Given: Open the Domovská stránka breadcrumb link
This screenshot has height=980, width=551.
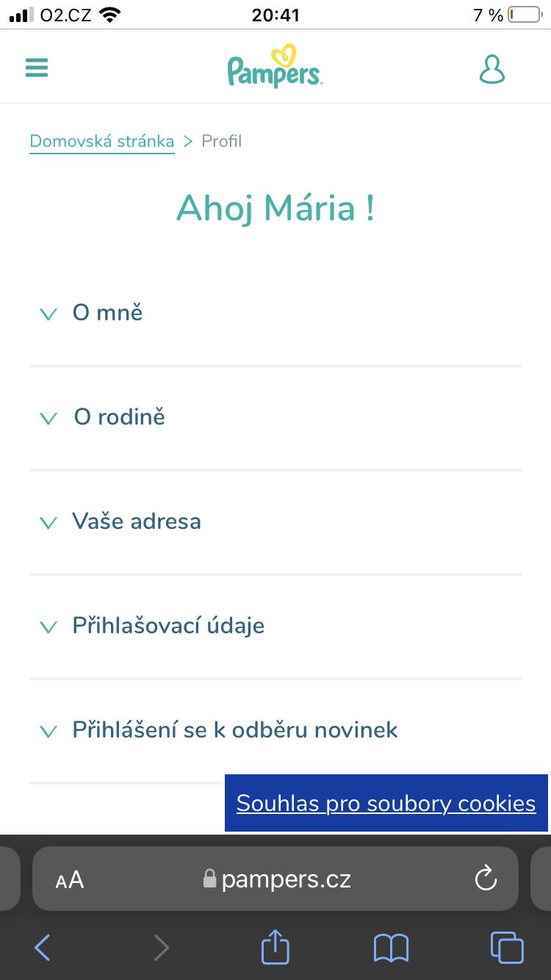Looking at the screenshot, I should 102,141.
